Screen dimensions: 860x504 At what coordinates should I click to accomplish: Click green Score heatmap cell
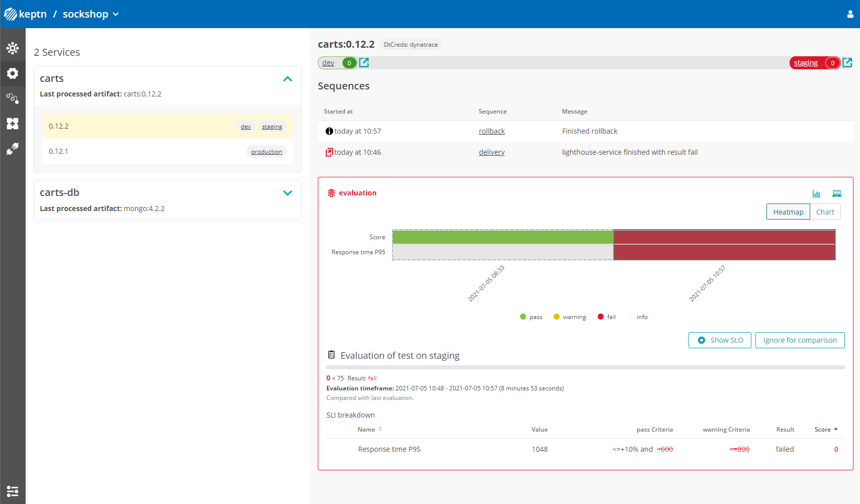click(x=503, y=237)
